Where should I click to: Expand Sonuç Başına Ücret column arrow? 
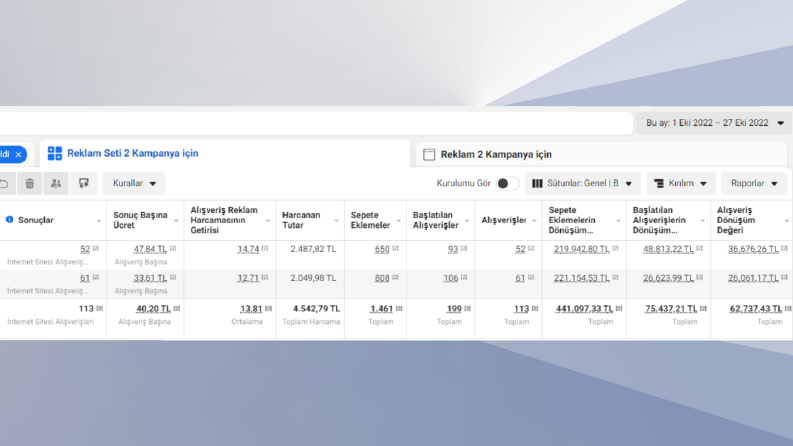pos(176,220)
